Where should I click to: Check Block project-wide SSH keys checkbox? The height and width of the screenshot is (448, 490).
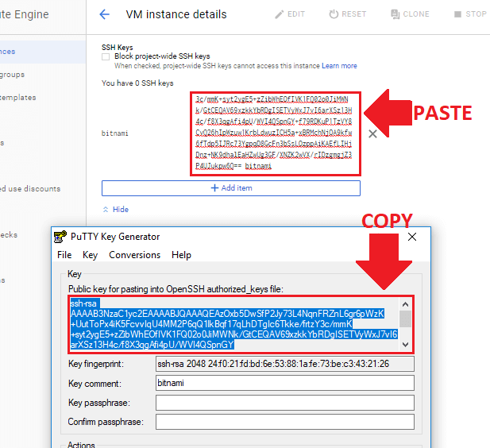pyautogui.click(x=106, y=56)
